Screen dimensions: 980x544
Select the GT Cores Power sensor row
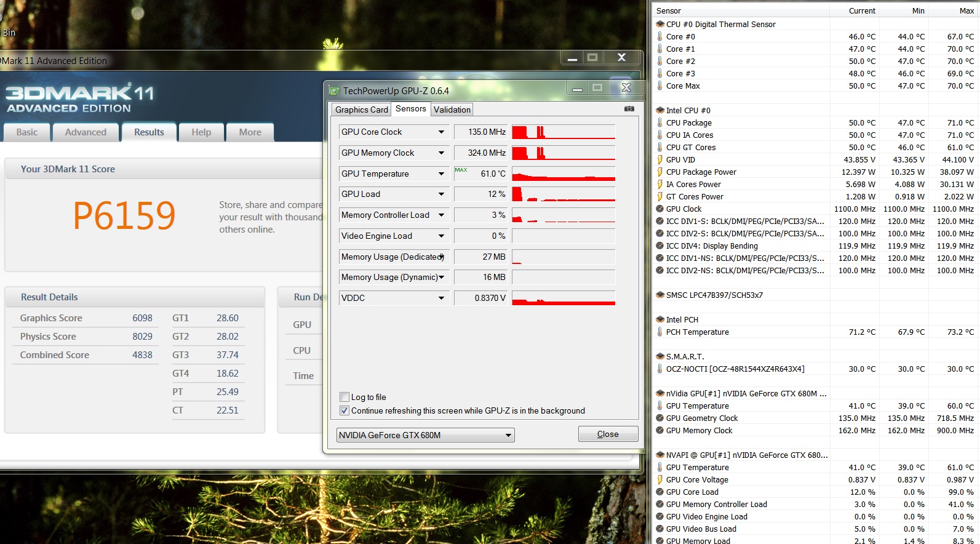pyautogui.click(x=815, y=196)
